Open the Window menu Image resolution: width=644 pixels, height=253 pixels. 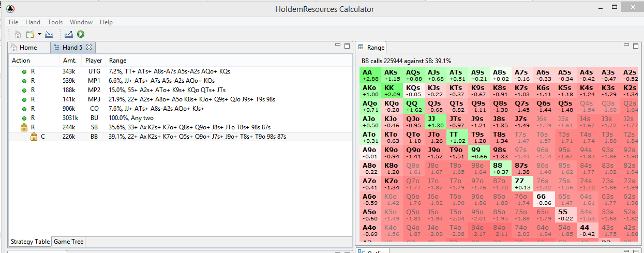click(x=81, y=22)
